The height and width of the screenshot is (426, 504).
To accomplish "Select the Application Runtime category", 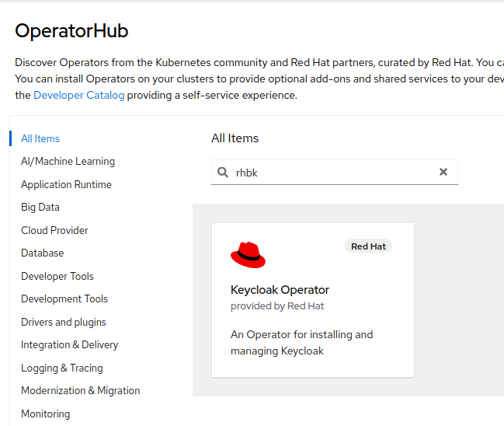I will 66,185.
